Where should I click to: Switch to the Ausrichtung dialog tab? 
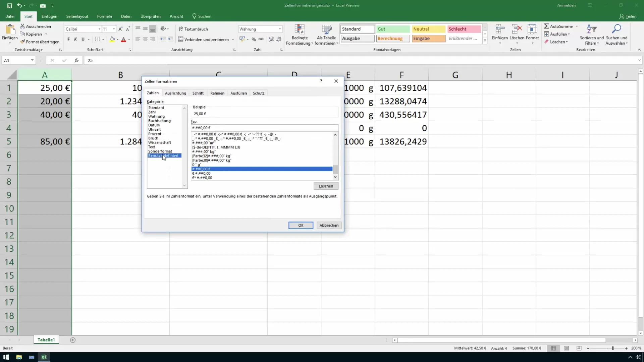[175, 93]
